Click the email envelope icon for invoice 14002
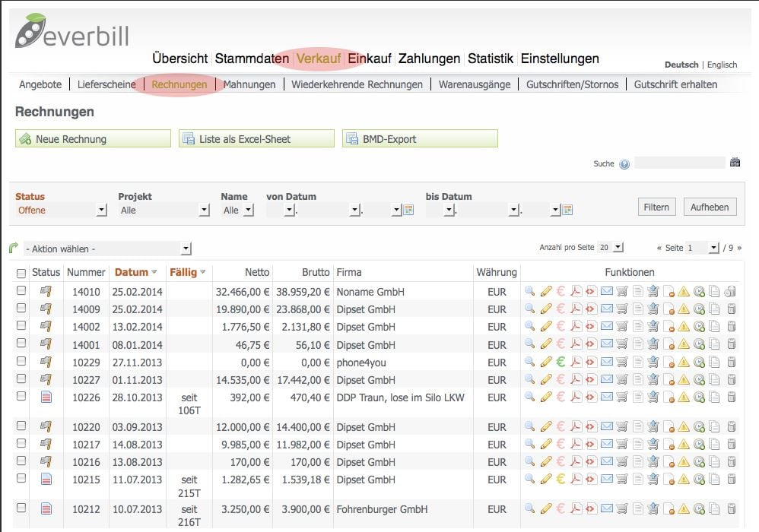This screenshot has height=532, width=759. coord(607,327)
